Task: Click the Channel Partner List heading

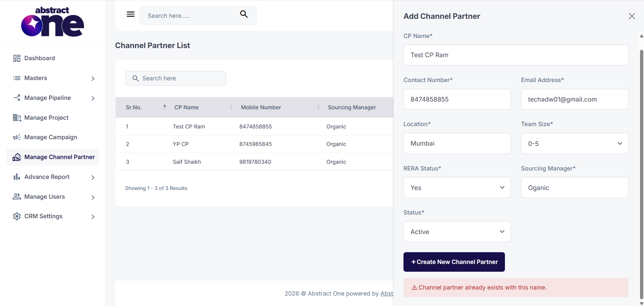Action: (153, 45)
